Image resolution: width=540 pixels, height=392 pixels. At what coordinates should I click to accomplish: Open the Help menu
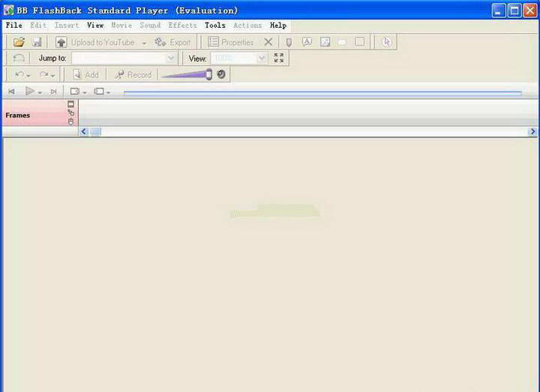(x=278, y=25)
